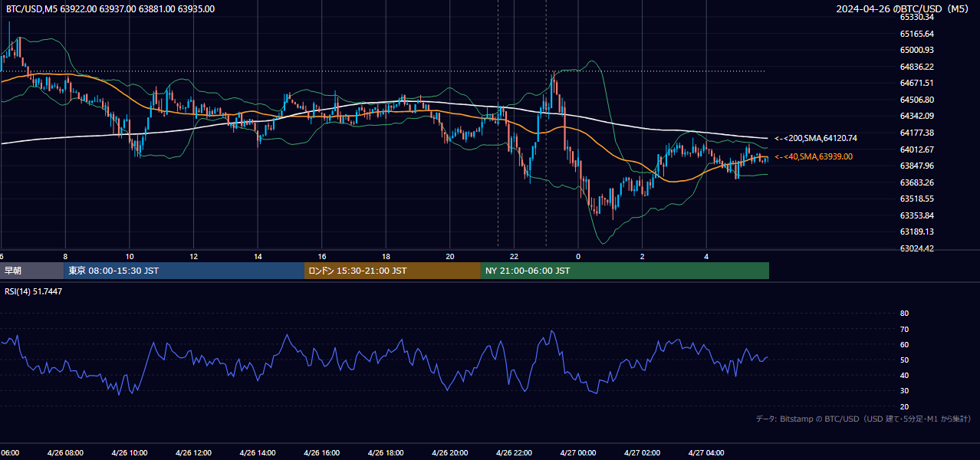
Task: Click RSI axis level 80
Action: click(x=904, y=314)
